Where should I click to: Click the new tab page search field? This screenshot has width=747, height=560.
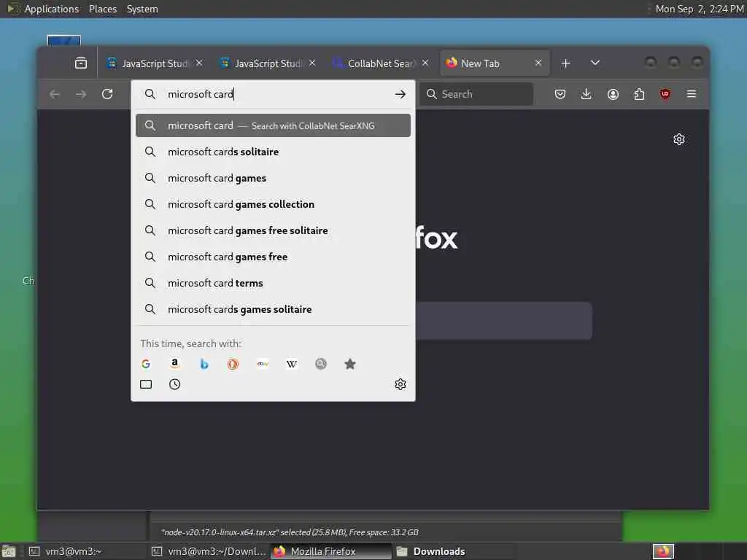click(x=504, y=321)
